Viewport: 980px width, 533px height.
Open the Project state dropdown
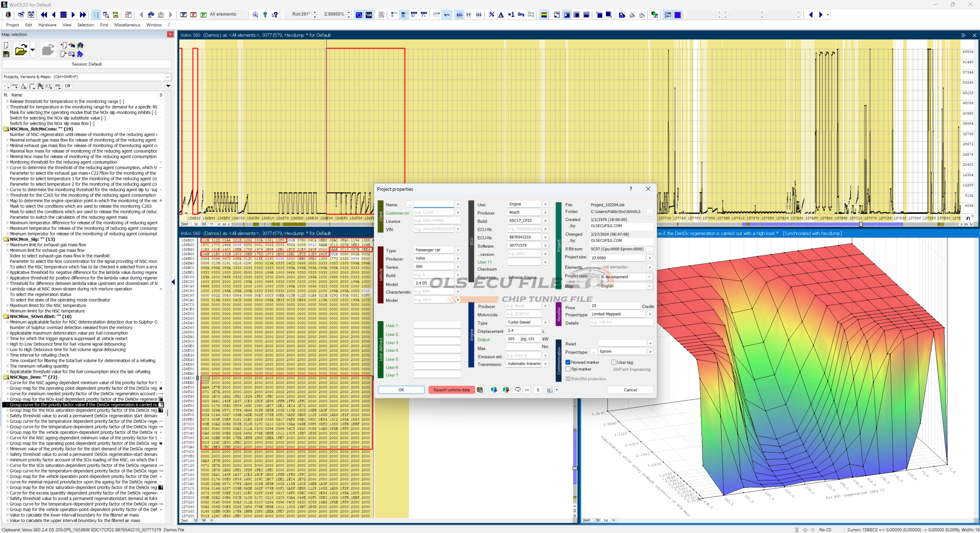point(650,277)
